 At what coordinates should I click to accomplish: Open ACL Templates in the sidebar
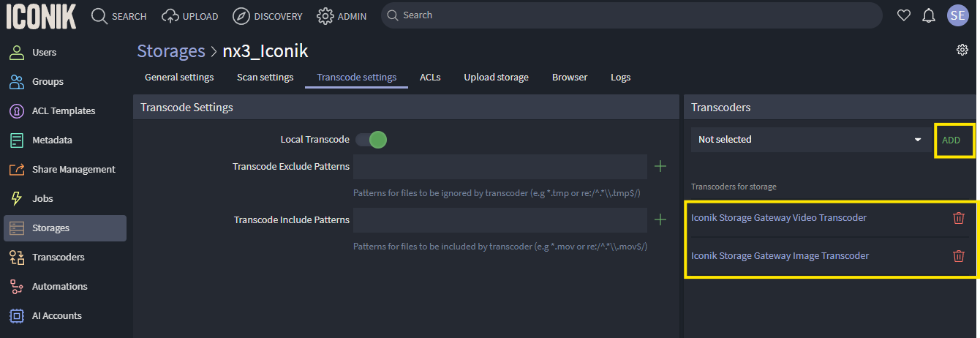point(64,110)
